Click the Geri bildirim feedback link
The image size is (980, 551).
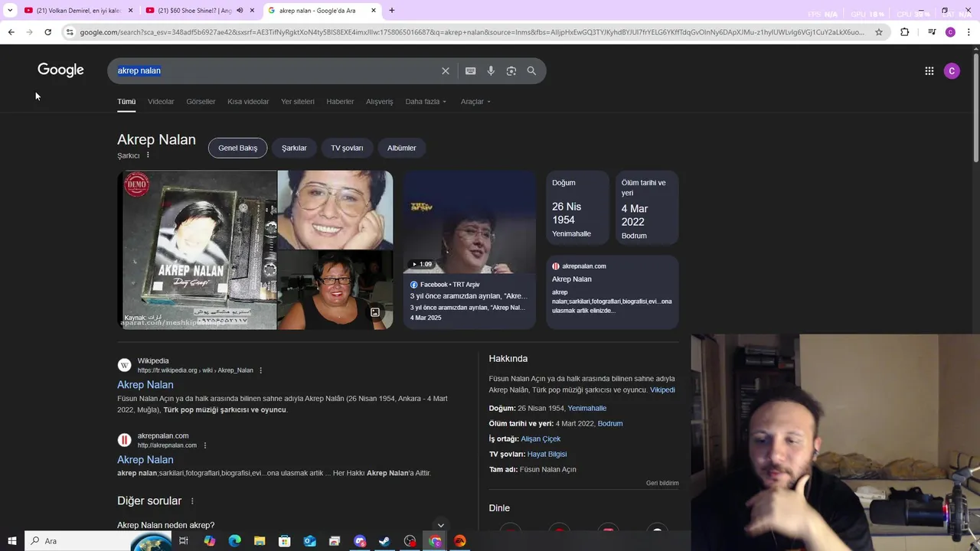(662, 483)
